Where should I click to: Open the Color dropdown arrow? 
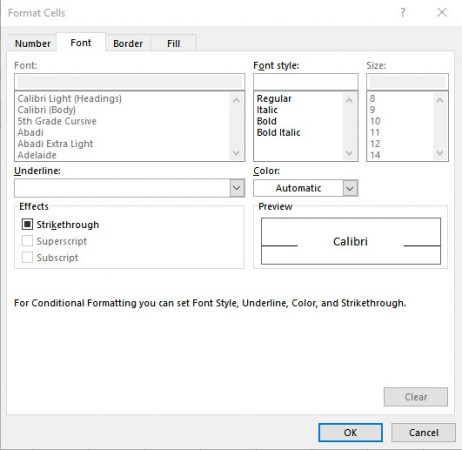(x=350, y=188)
